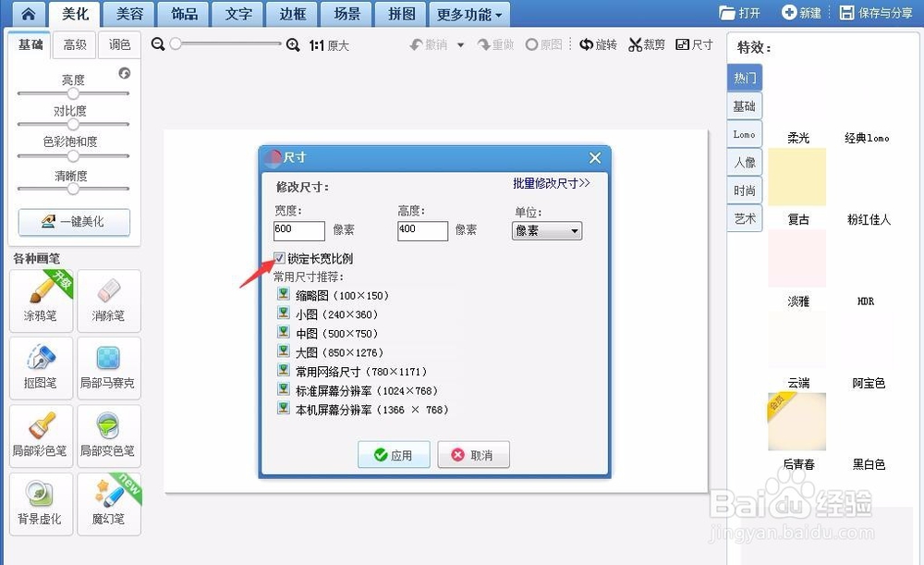Choose 中图 (500×750) preset
The image size is (924, 565).
(x=328, y=333)
